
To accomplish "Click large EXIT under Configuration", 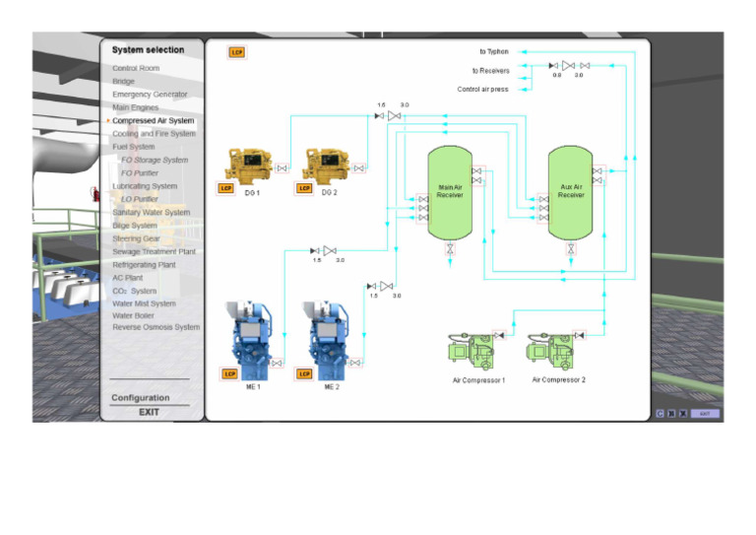I will click(x=149, y=412).
